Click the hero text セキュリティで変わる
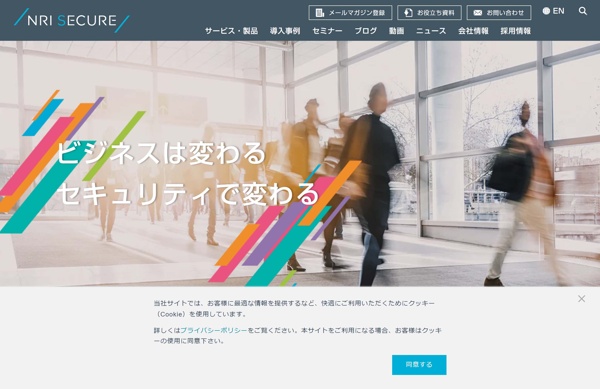600x389 pixels. coord(188,194)
